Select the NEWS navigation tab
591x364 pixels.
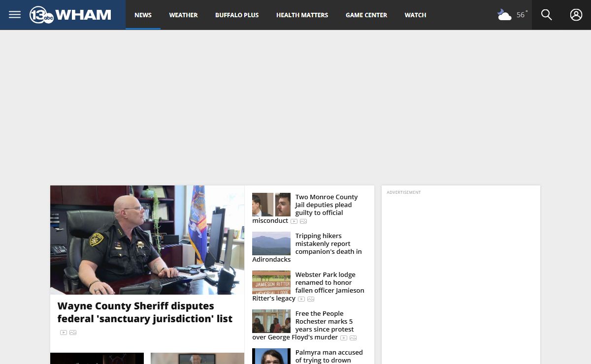(143, 15)
